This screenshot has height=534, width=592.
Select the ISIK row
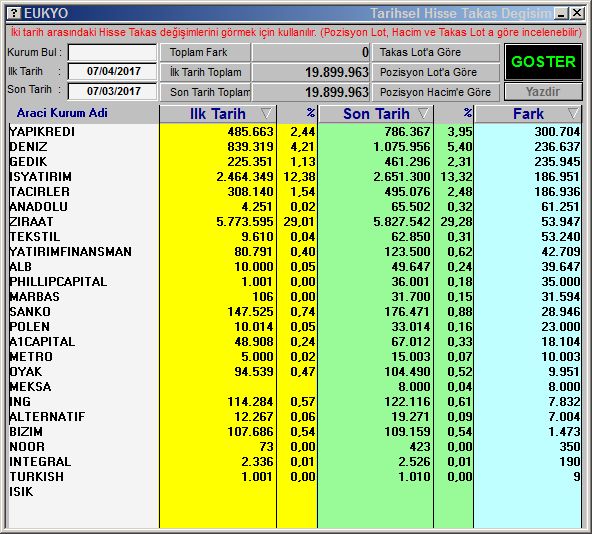click(294, 492)
